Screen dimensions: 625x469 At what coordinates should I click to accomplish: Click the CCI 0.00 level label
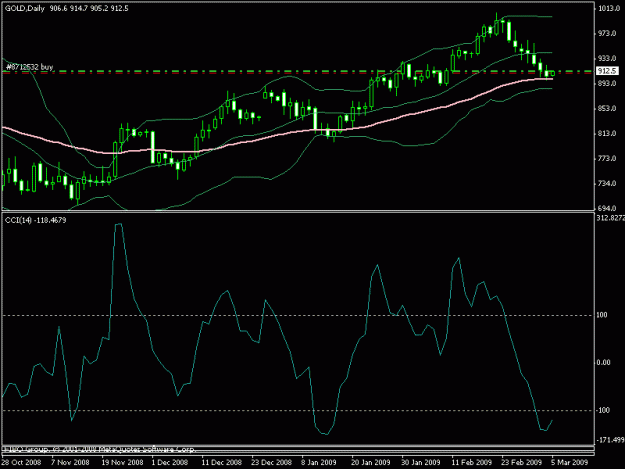coord(603,362)
